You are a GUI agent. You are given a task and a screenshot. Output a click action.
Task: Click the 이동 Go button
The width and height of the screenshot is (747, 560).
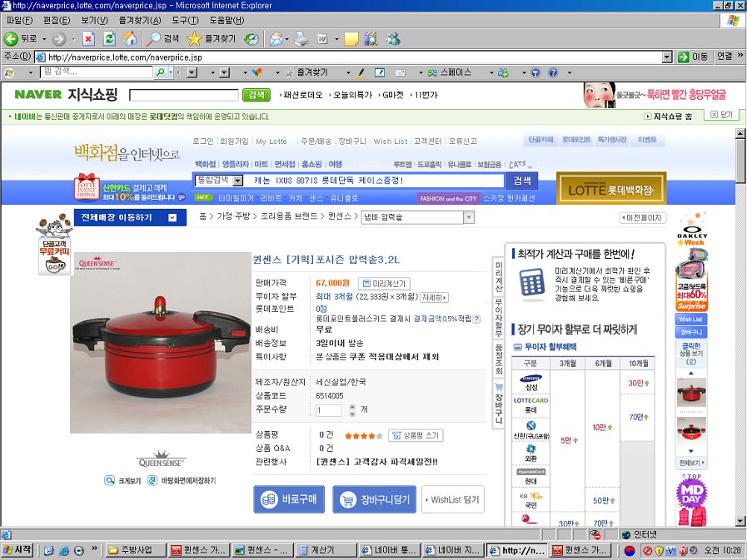point(693,57)
